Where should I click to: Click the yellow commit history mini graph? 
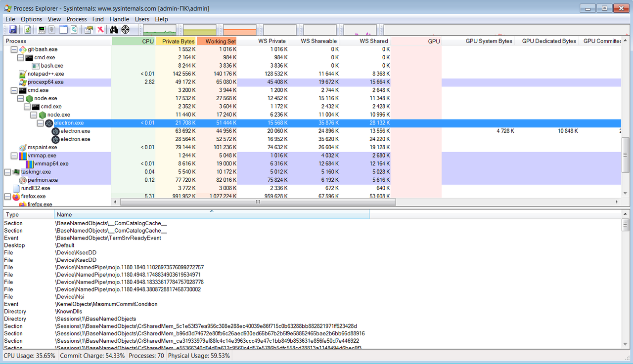coord(200,30)
